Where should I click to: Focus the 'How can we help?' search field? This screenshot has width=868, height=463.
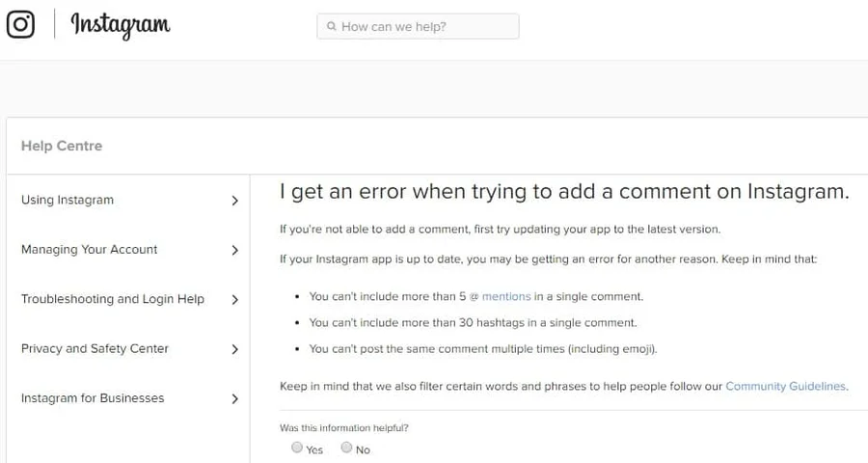click(424, 27)
